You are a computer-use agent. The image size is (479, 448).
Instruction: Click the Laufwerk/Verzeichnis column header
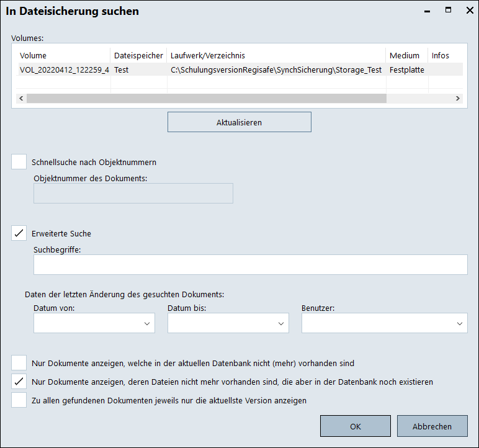pyautogui.click(x=208, y=56)
